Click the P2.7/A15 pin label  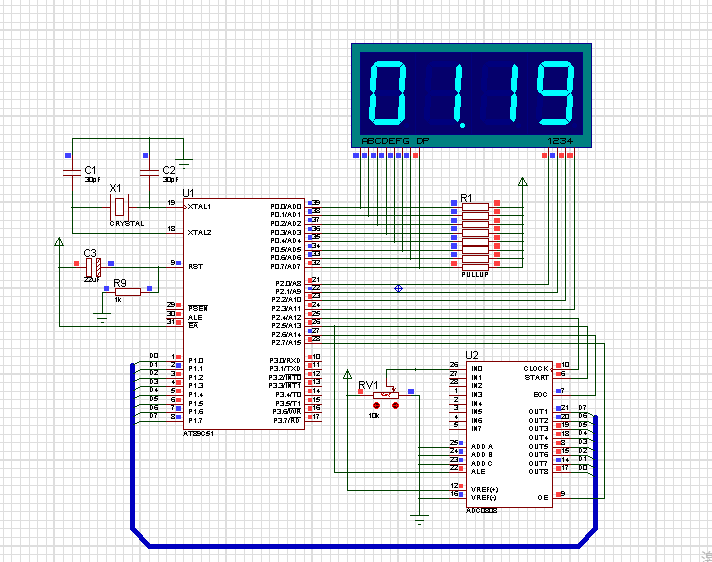tap(286, 343)
